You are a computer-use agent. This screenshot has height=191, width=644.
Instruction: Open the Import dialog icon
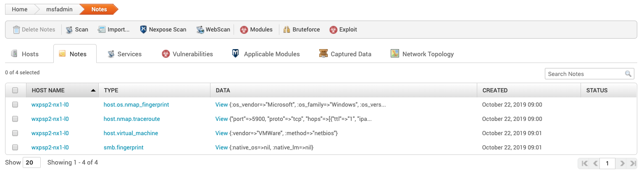click(102, 30)
